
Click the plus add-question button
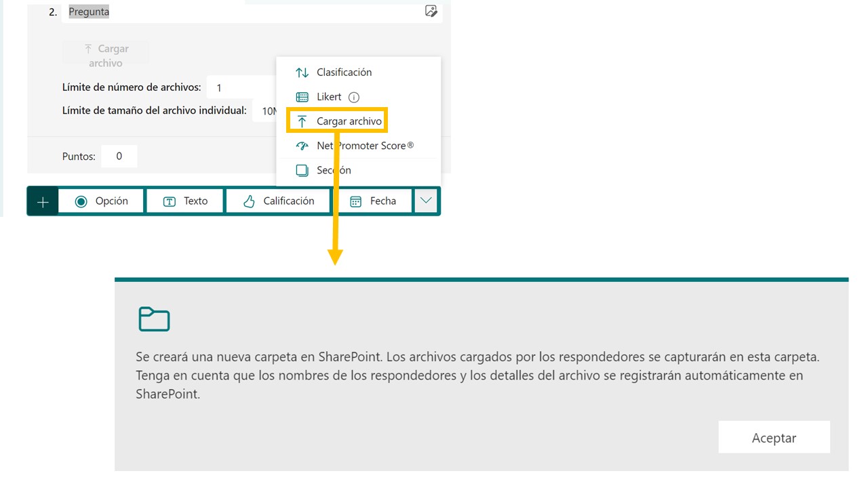pyautogui.click(x=43, y=202)
